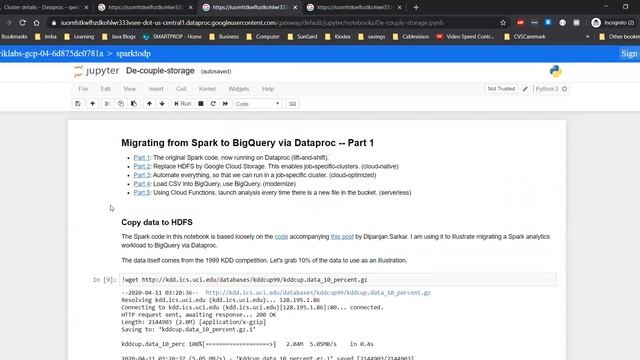
Task: Click the Python logo icon
Action: (x=556, y=71)
